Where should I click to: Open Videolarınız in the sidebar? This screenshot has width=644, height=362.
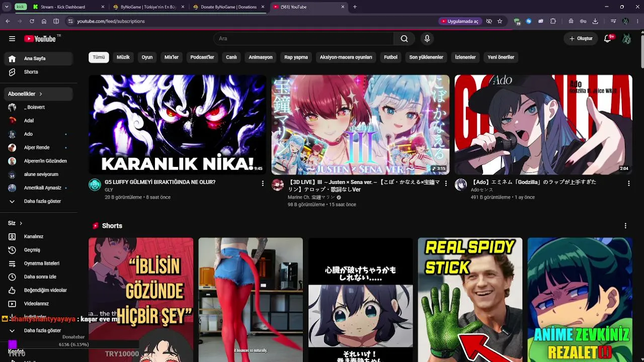(x=39, y=304)
